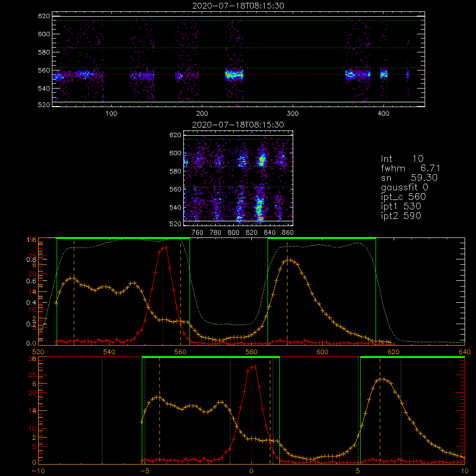Click the 5 x-axis label of the bottom plot
This screenshot has width=476, height=476.
tap(358, 471)
